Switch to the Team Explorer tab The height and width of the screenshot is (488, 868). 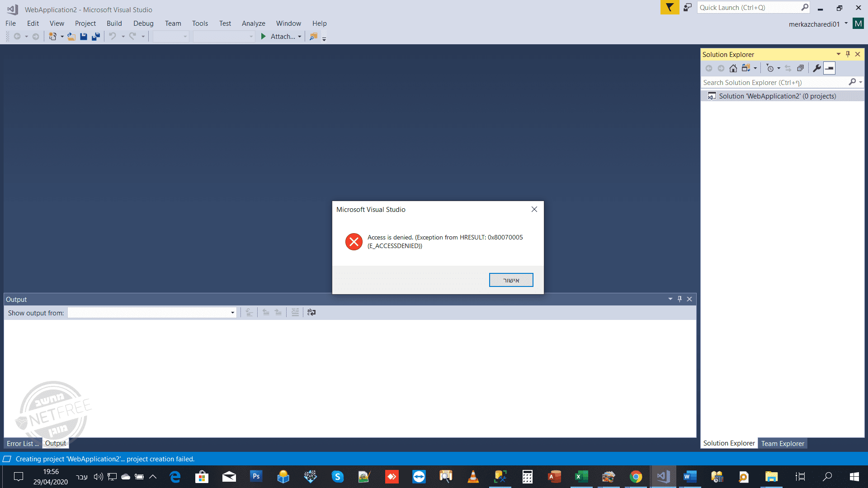pos(782,444)
